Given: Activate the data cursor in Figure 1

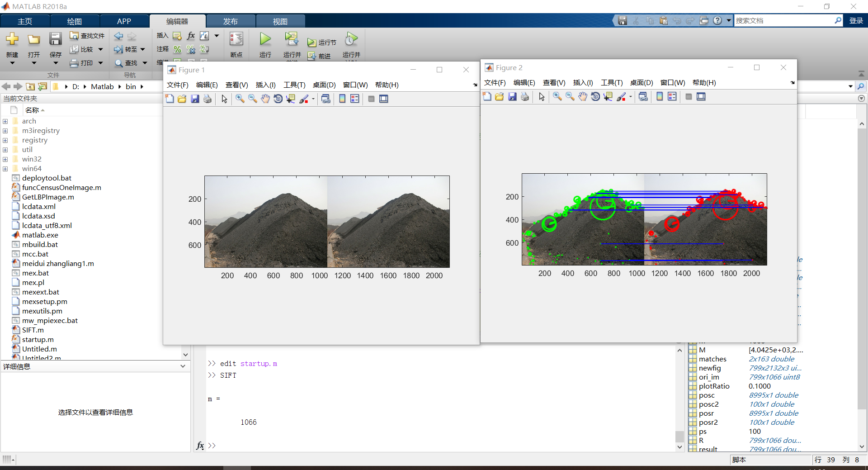Looking at the screenshot, I should pyautogui.click(x=291, y=99).
